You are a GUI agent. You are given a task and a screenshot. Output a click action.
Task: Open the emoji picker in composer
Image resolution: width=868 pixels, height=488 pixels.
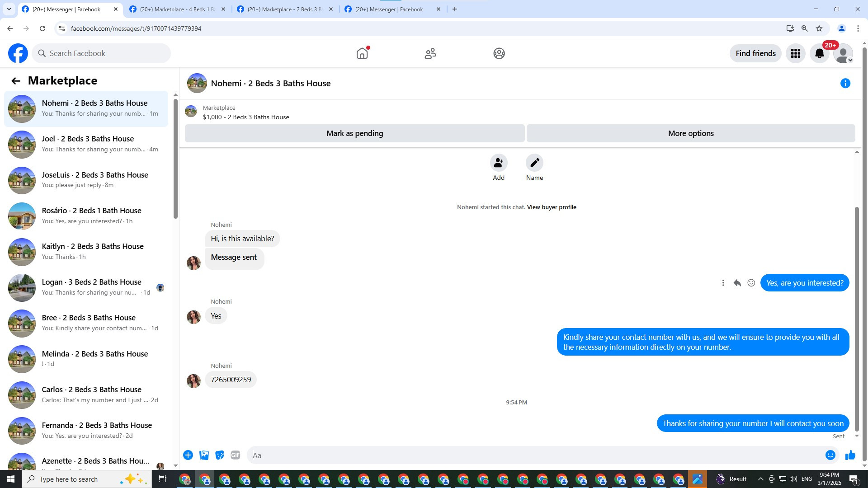pos(830,455)
